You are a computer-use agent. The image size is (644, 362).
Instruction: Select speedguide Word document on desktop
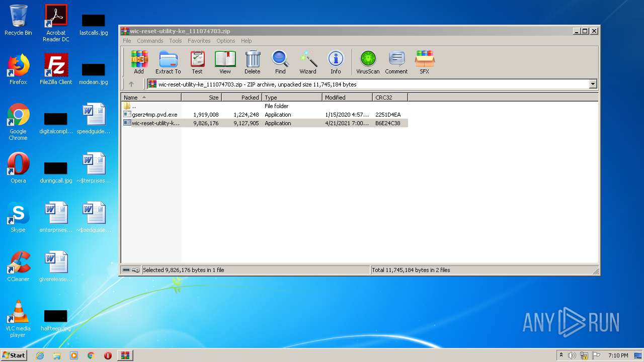pyautogui.click(x=94, y=119)
